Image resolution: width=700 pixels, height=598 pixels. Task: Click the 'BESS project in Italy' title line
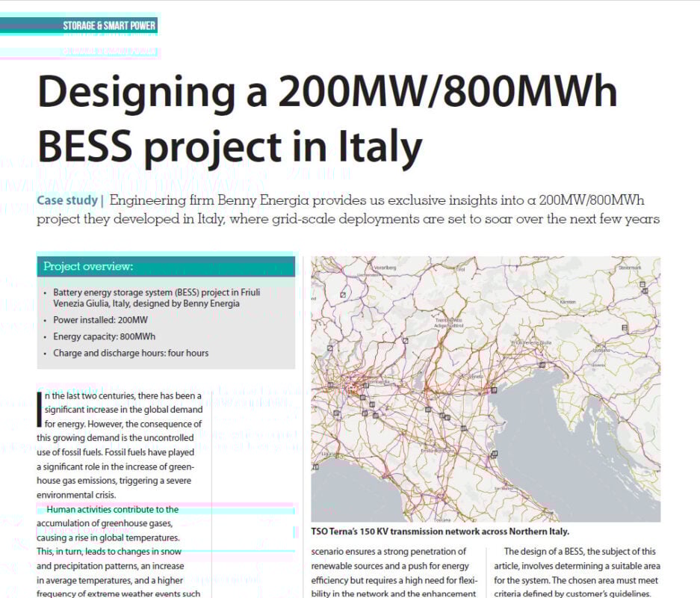(x=230, y=147)
